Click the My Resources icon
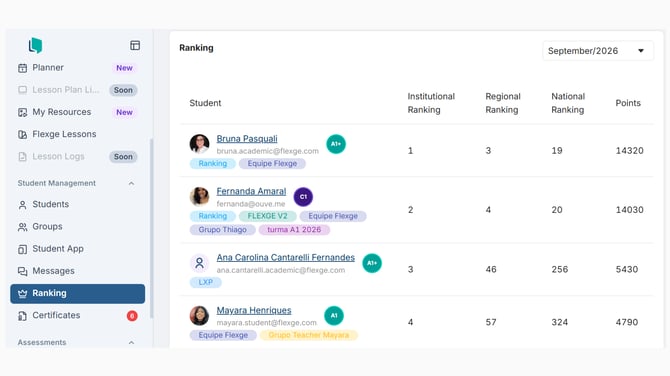670x376 pixels. coord(23,112)
